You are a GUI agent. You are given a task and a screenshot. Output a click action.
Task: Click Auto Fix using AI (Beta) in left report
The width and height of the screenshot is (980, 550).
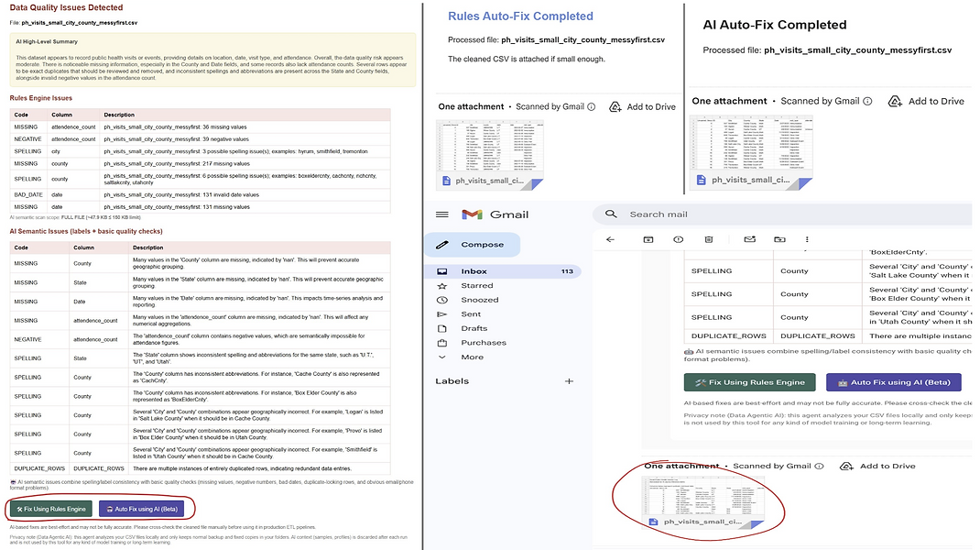[142, 509]
